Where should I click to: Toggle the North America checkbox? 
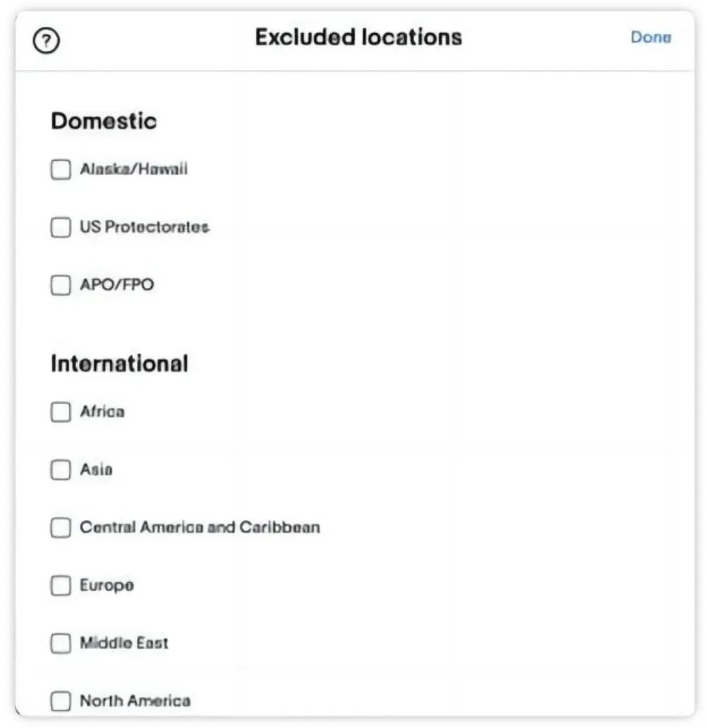pyautogui.click(x=61, y=701)
